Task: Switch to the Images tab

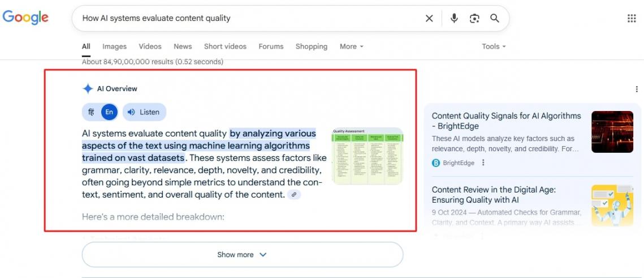Action: (x=114, y=46)
